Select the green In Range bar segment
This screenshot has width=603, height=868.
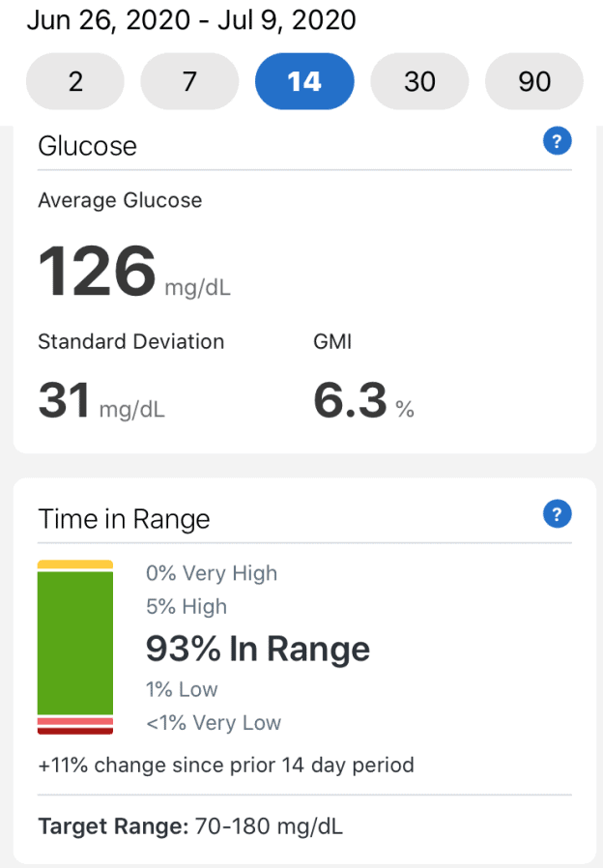75,643
